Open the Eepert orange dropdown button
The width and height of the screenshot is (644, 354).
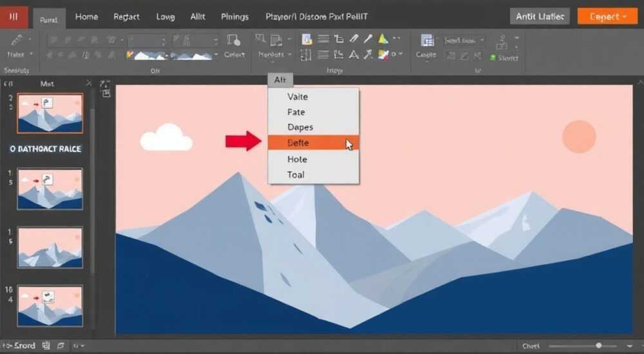[x=607, y=17]
